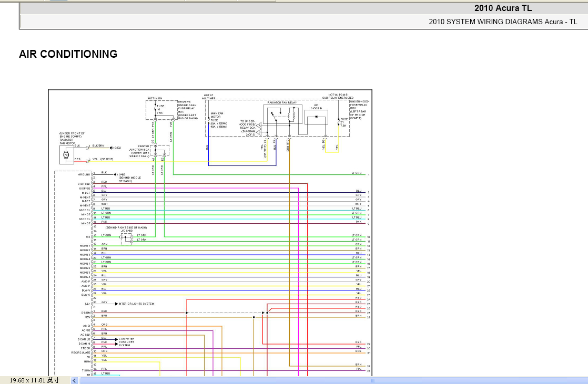Click the 'HOT AT ALL TIMES' label

pos(208,97)
